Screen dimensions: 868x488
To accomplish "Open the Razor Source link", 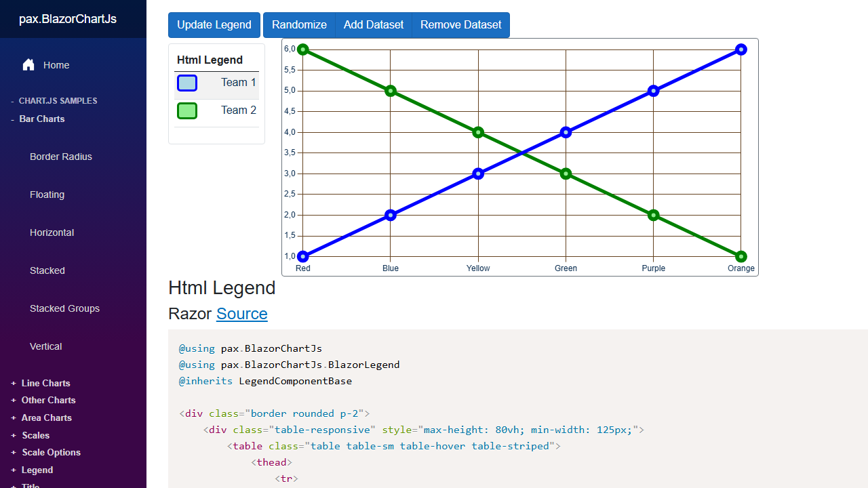I will point(242,314).
